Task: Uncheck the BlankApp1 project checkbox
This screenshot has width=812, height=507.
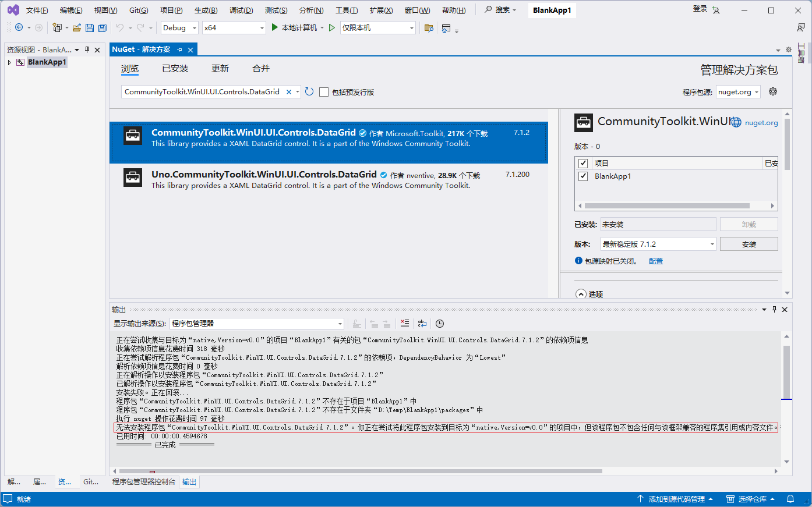Action: coord(583,176)
